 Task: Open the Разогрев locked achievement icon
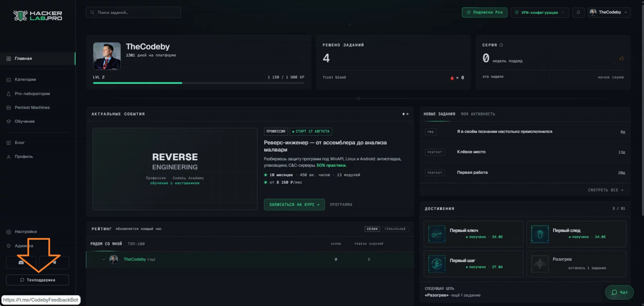(540, 264)
